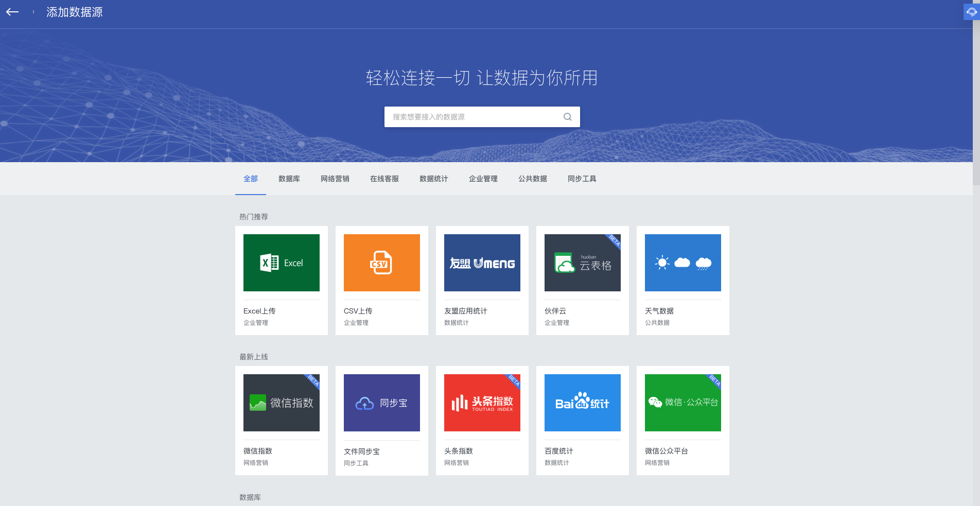Pick the weather data icon
This screenshot has height=506, width=980.
682,263
